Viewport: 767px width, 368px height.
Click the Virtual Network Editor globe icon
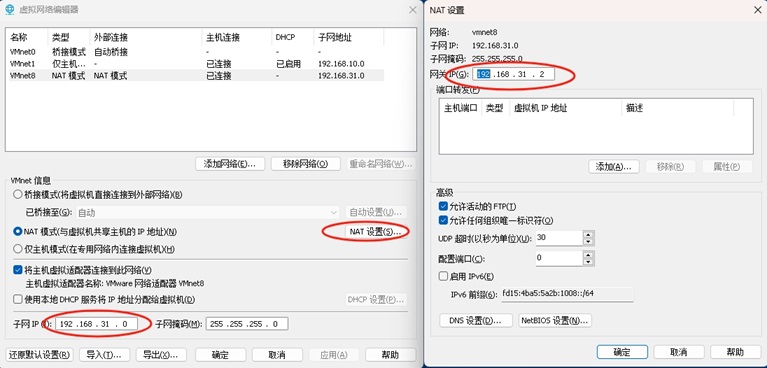coord(9,9)
